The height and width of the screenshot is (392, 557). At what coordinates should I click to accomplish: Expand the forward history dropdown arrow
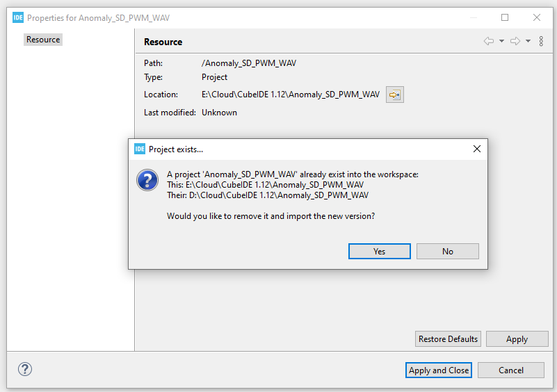tap(528, 42)
